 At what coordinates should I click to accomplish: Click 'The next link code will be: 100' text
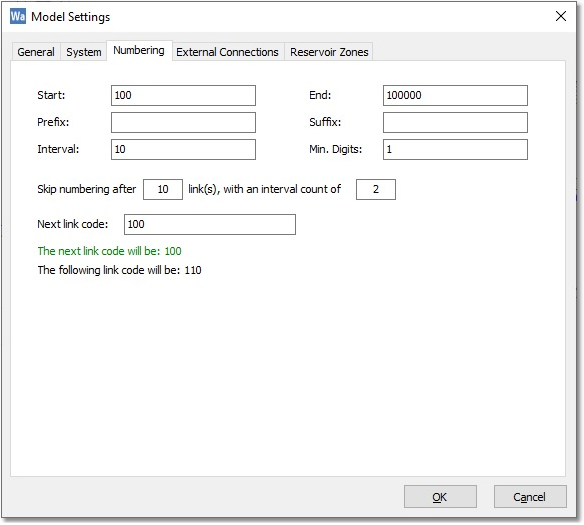tap(110, 251)
